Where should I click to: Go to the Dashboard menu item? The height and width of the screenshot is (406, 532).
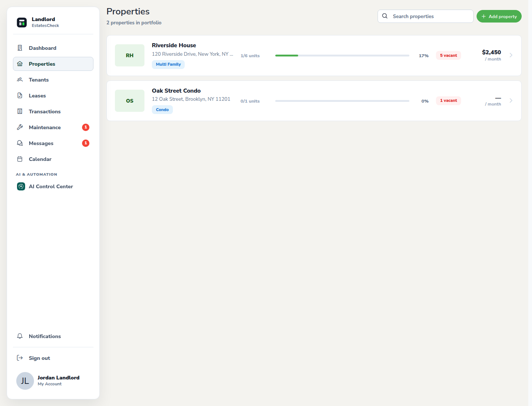(x=53, y=48)
